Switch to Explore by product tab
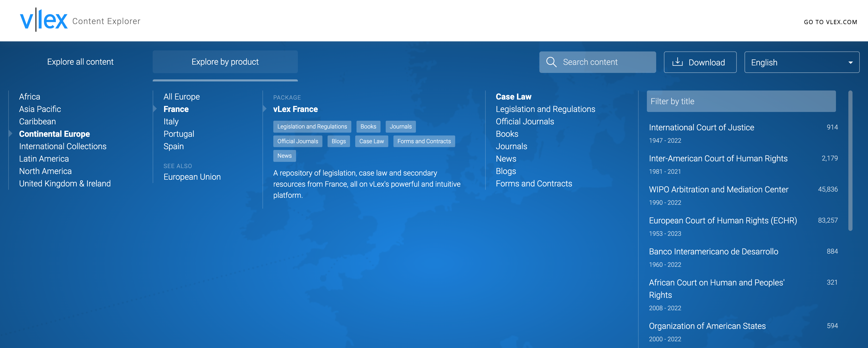Viewport: 868px width, 348px height. (x=225, y=62)
